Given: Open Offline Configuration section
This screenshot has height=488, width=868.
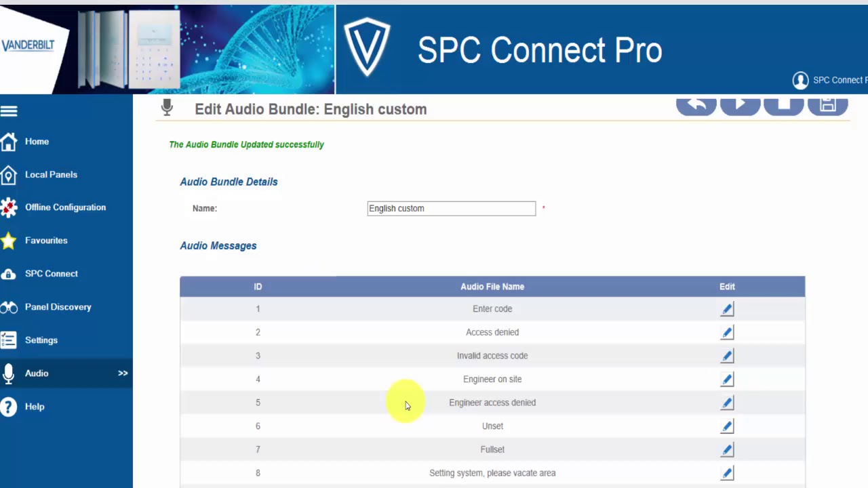Looking at the screenshot, I should [x=65, y=207].
